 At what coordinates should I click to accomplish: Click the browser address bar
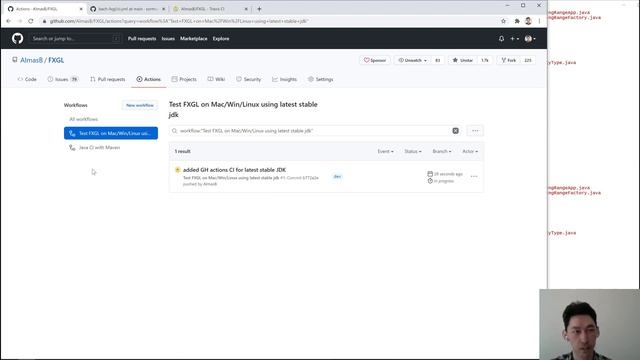[269, 21]
